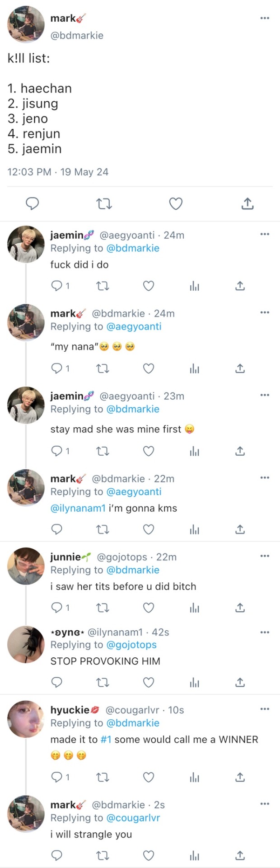
Task: Open more options on hyuckie's reply
Action: pyautogui.click(x=265, y=709)
